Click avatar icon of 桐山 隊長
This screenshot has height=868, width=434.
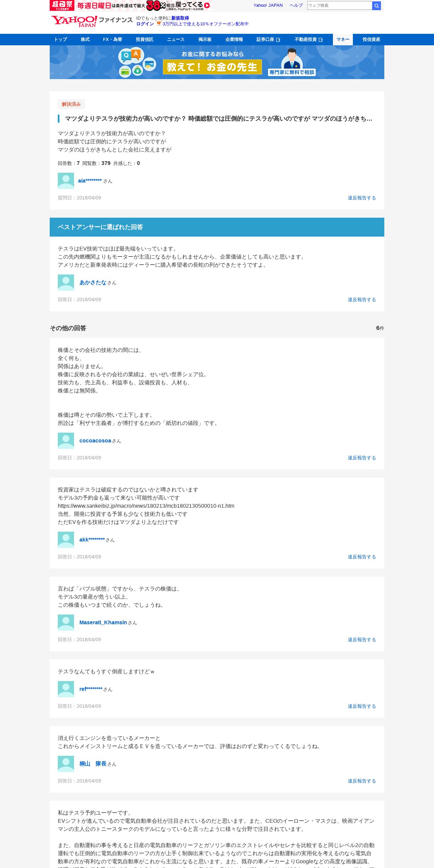pos(66,764)
